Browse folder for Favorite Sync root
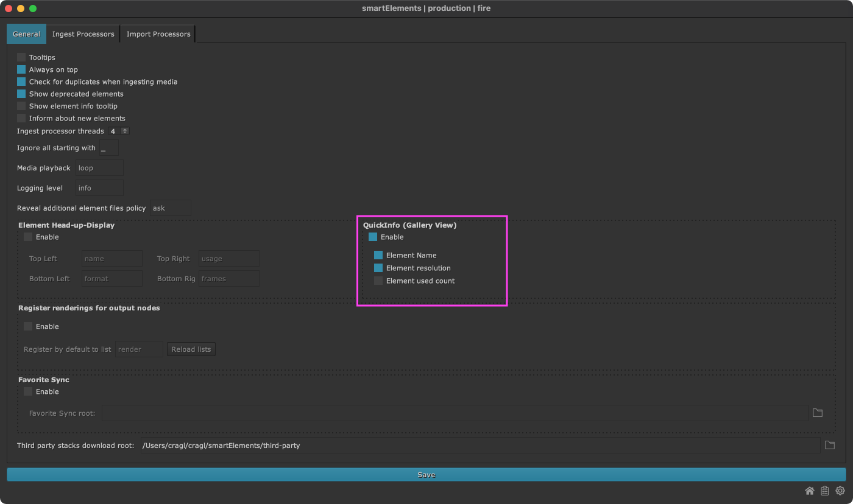This screenshot has width=853, height=504. 818,413
